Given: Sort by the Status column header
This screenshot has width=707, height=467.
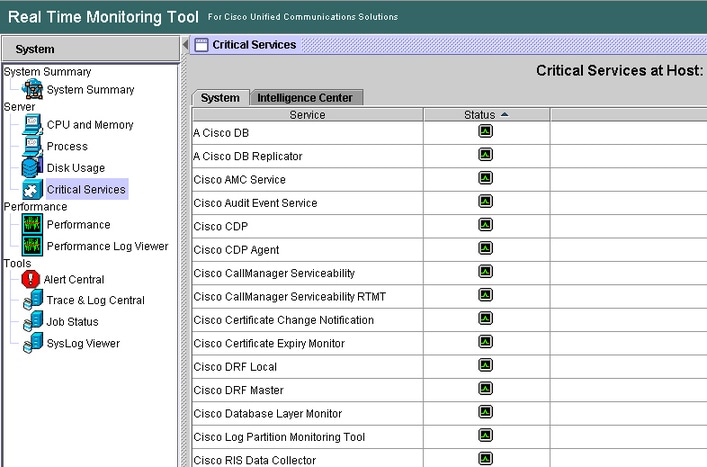Looking at the screenshot, I should pos(487,115).
